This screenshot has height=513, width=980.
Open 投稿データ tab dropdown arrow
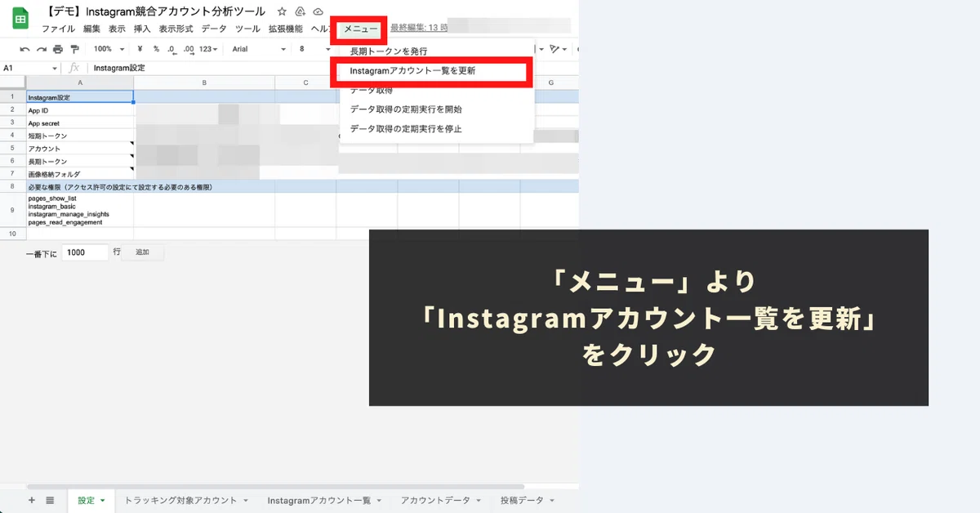click(551, 501)
